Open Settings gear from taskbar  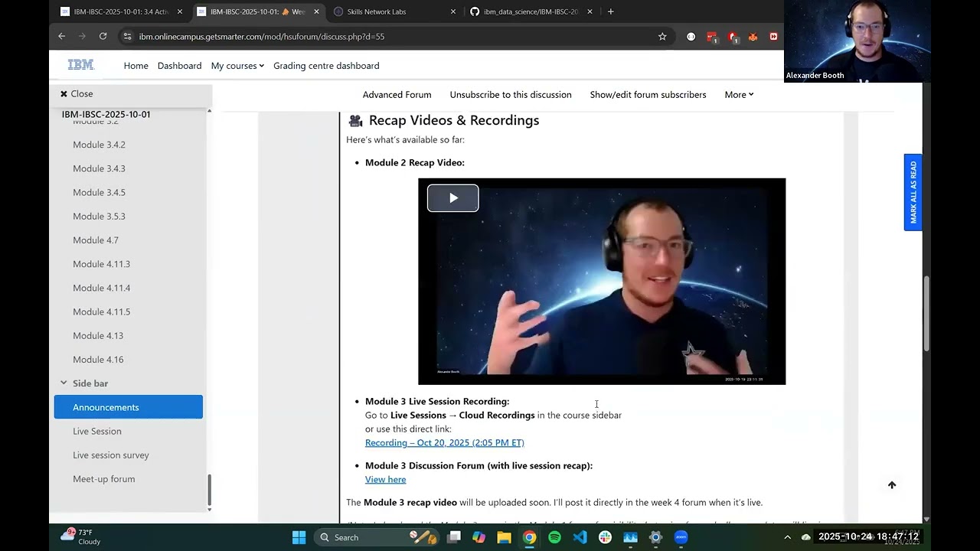coord(655,537)
